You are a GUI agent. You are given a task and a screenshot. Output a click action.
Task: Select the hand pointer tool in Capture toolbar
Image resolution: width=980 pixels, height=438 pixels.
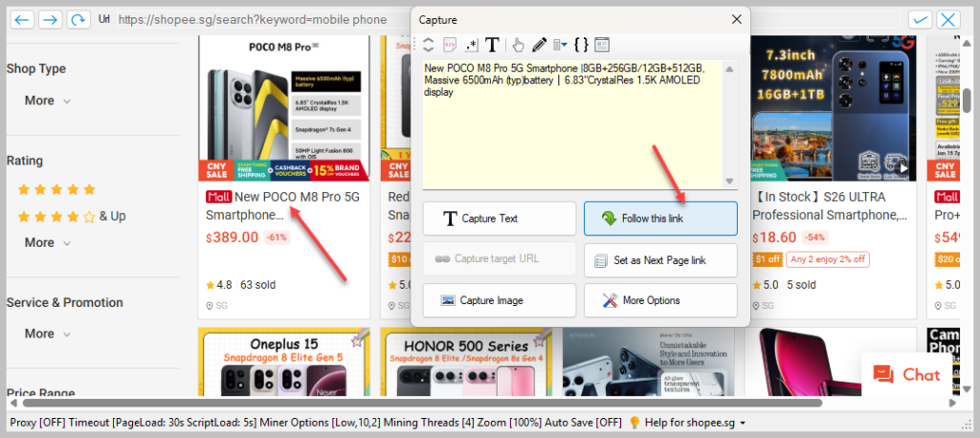(518, 44)
